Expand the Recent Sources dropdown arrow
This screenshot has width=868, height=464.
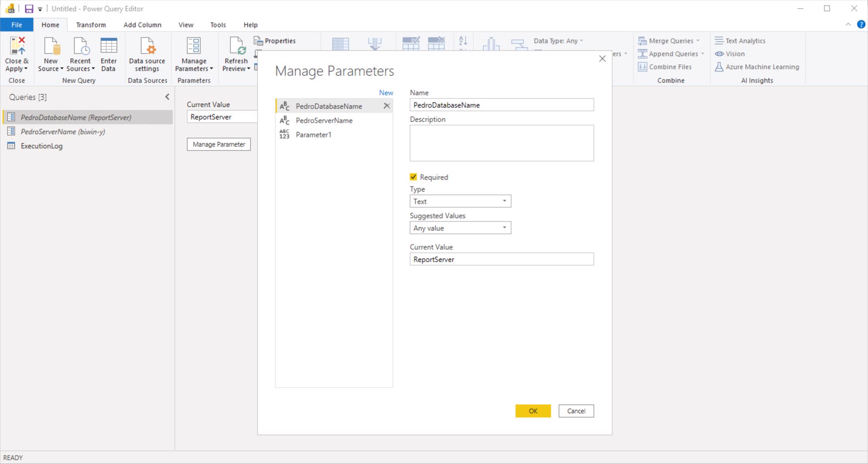coord(93,69)
